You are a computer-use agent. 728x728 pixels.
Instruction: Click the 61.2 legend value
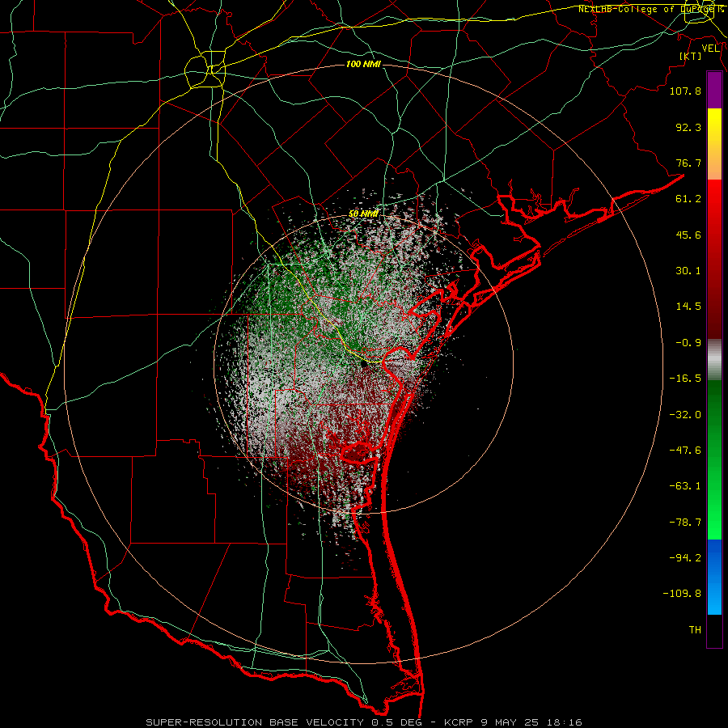pos(688,199)
